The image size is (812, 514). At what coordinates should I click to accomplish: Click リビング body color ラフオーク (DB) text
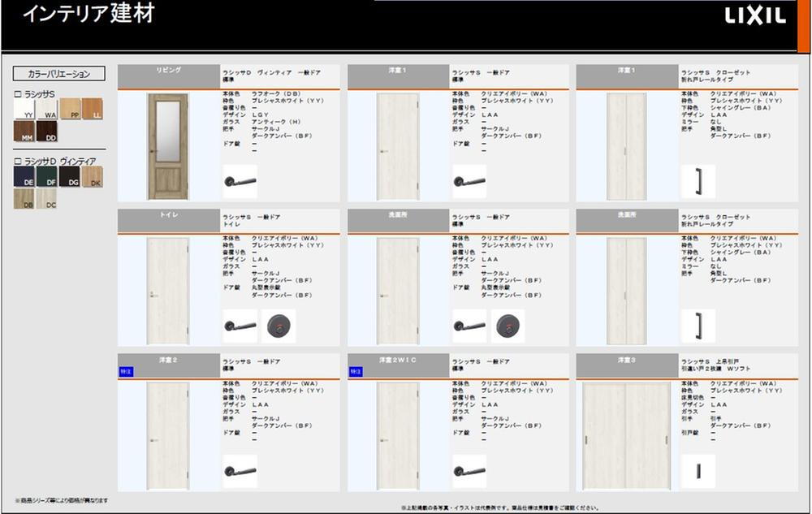276,93
